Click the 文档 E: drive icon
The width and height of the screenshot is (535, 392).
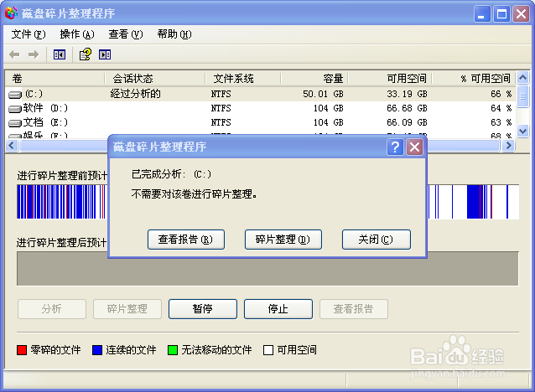click(x=15, y=123)
